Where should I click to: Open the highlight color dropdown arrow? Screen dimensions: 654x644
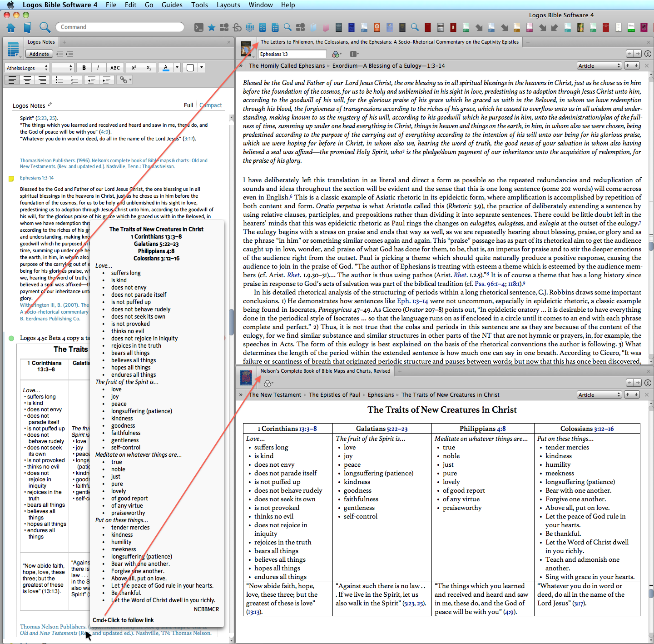[x=202, y=68]
